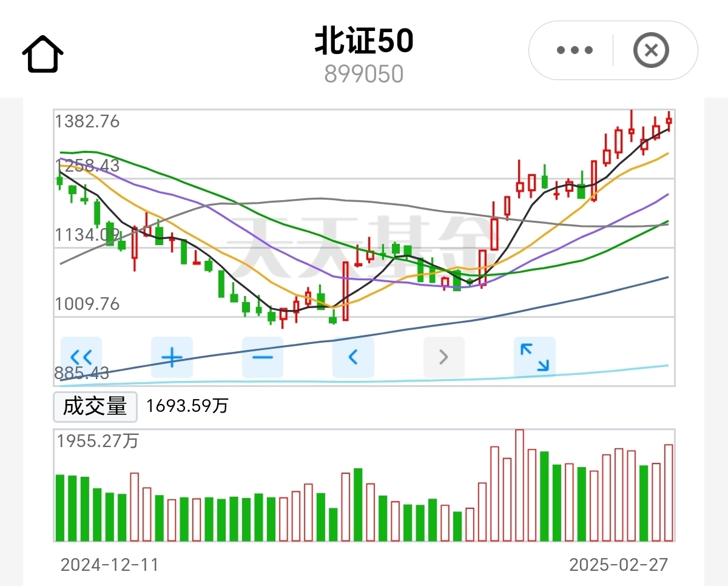This screenshot has height=586, width=728.
Task: Open the 成交量 indicator selector
Action: [95, 406]
